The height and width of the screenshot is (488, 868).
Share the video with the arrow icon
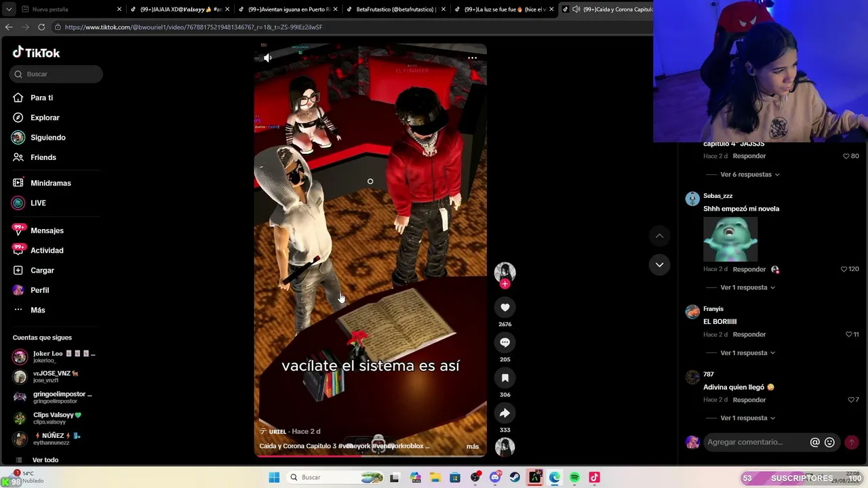505,413
